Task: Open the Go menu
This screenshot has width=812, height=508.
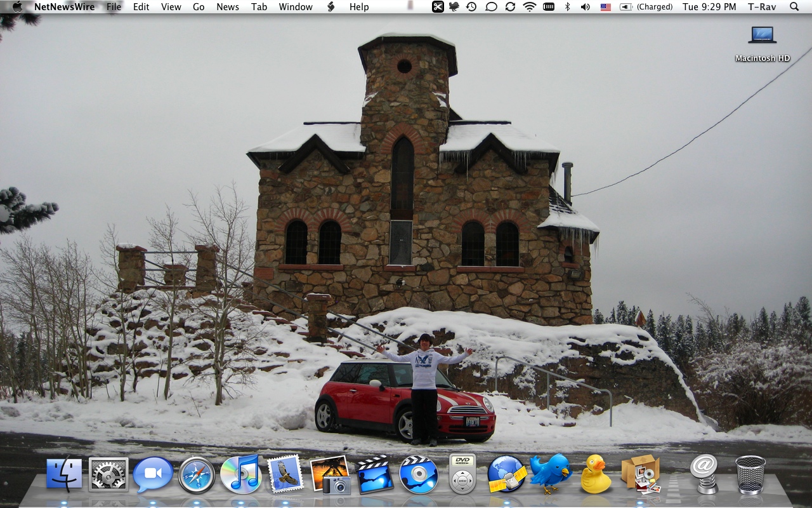Action: click(199, 7)
